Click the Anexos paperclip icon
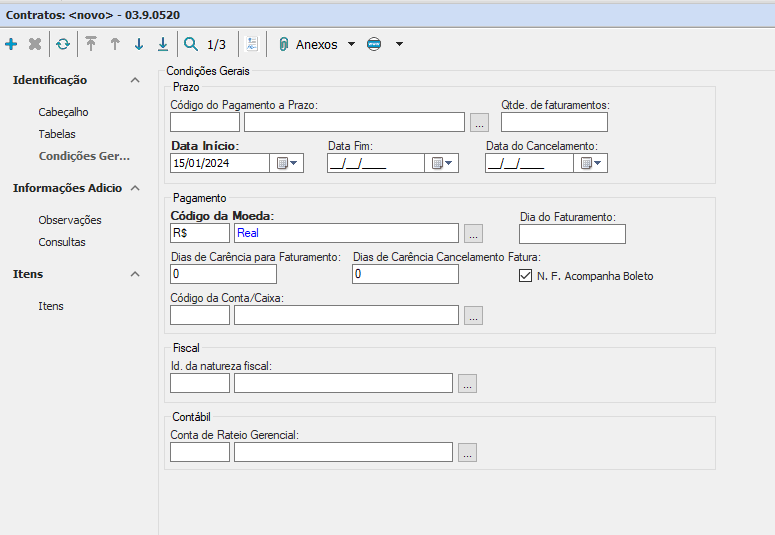Viewport: 775px width, 535px height. (x=284, y=44)
